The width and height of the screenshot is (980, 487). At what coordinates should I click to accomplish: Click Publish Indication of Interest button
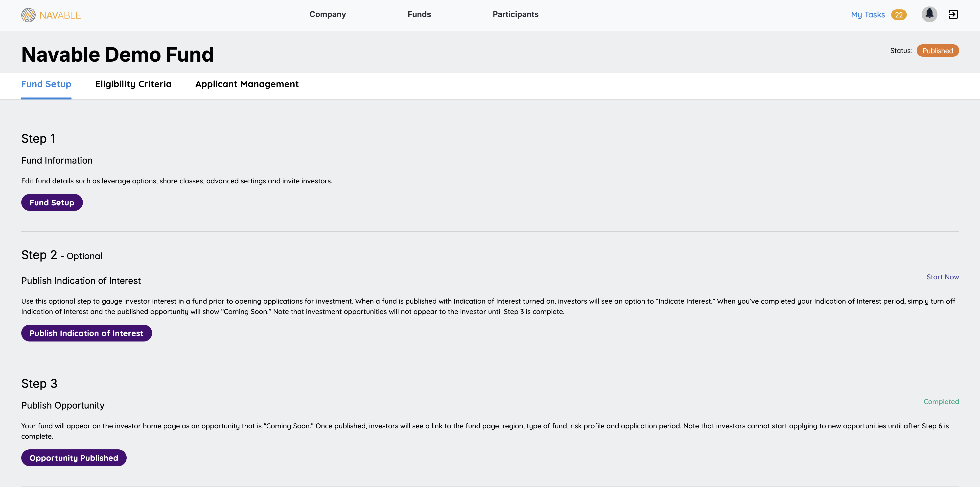click(x=86, y=333)
